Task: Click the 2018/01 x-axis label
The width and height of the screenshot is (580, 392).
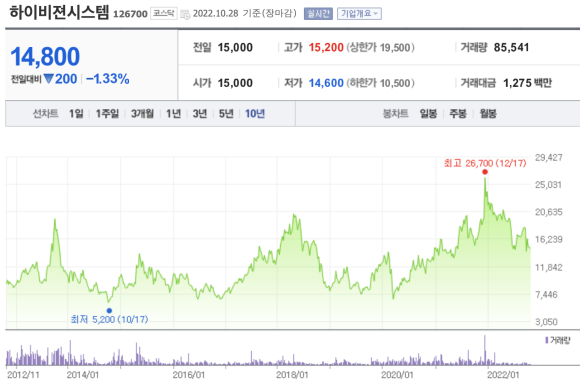Action: coord(292,375)
